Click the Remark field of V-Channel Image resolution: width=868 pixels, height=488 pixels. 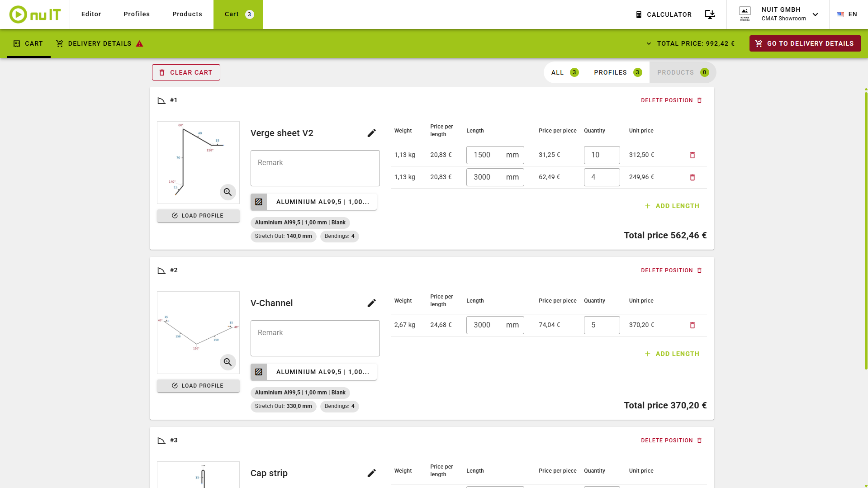click(315, 338)
